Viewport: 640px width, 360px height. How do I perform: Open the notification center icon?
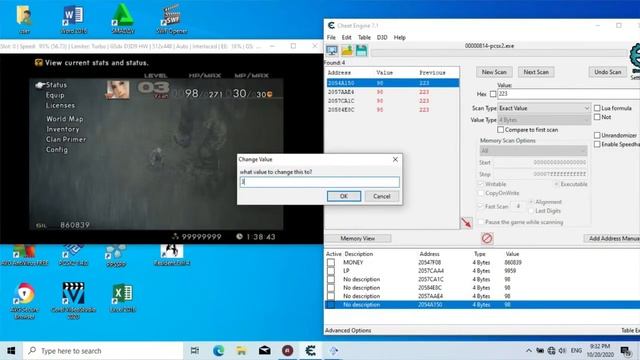click(x=626, y=351)
